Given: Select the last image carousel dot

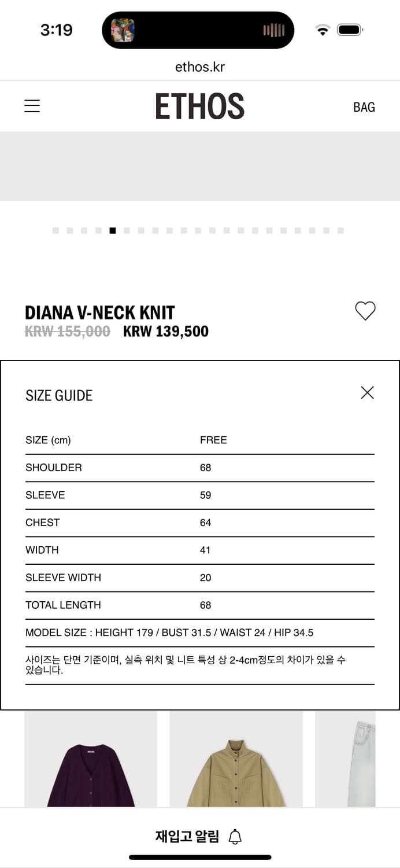Looking at the screenshot, I should pos(340,231).
